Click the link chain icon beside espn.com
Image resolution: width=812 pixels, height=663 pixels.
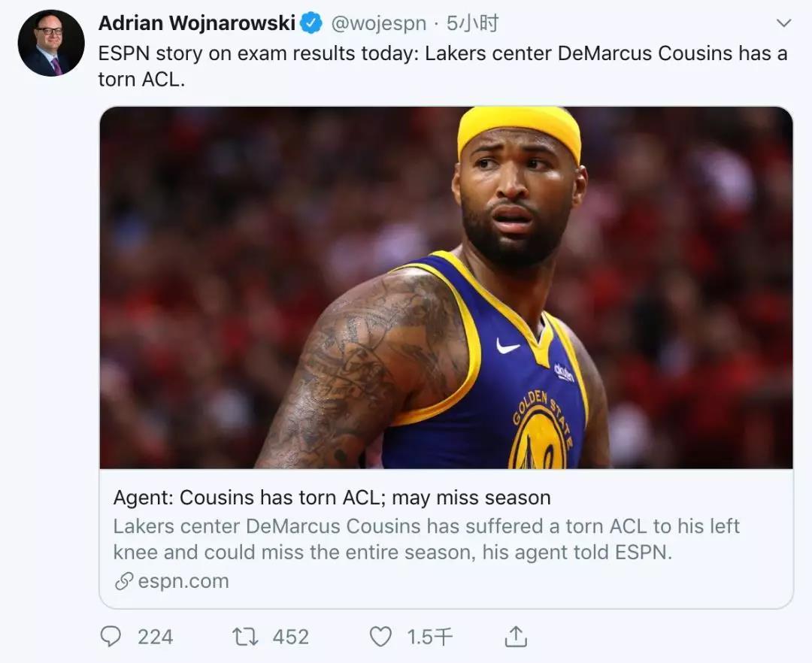tap(124, 581)
